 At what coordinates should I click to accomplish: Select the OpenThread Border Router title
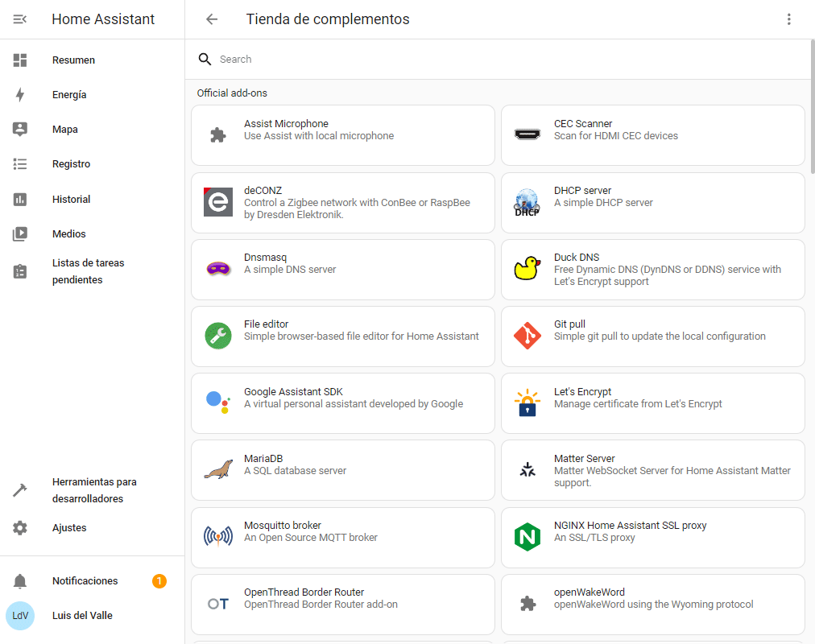(x=304, y=592)
